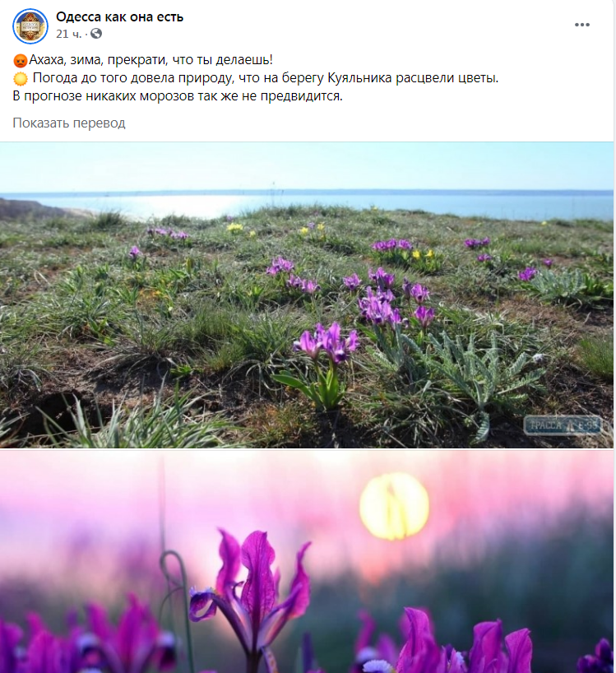The width and height of the screenshot is (616, 673).
Task: Click the Одесса как она есть page avatar
Action: coord(30,26)
